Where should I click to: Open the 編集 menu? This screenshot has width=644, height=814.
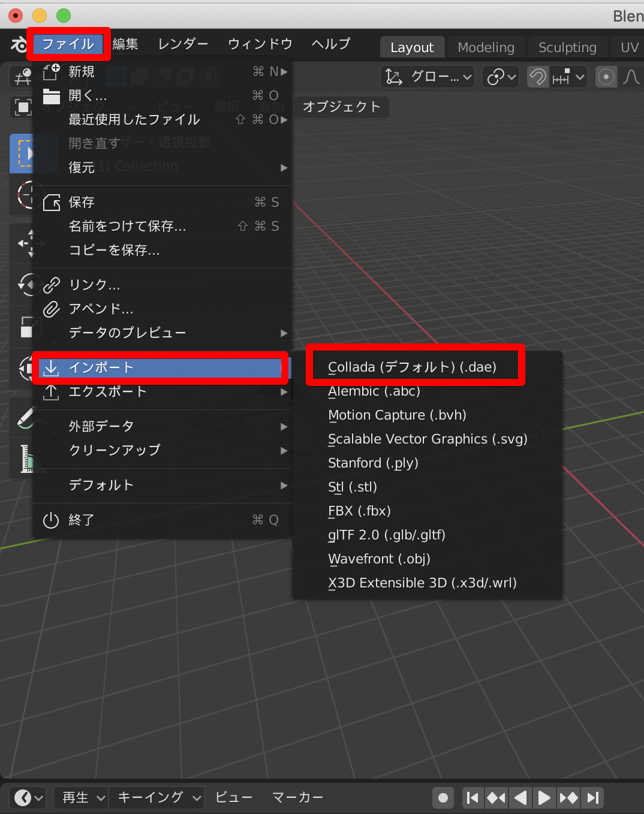pyautogui.click(x=125, y=44)
